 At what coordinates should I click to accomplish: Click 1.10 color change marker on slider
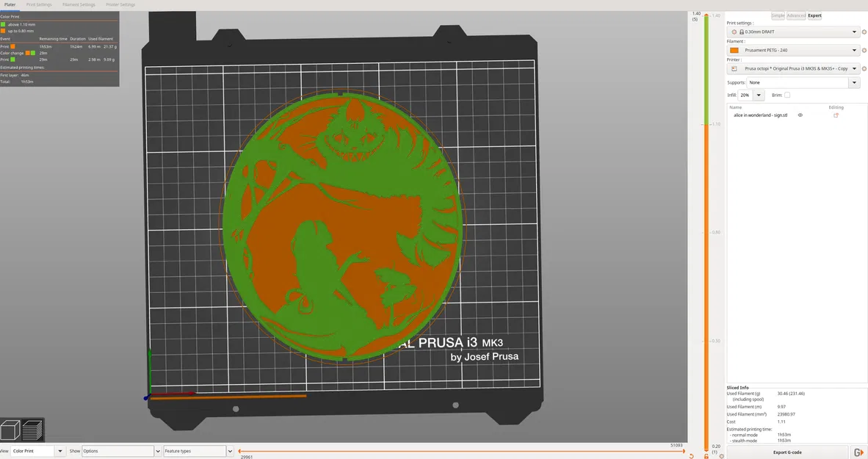(x=706, y=124)
